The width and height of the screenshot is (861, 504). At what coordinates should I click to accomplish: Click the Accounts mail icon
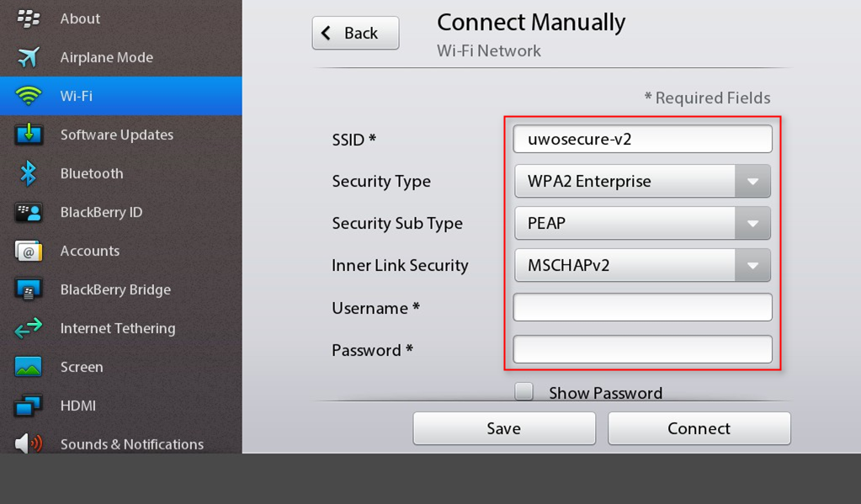click(x=29, y=251)
